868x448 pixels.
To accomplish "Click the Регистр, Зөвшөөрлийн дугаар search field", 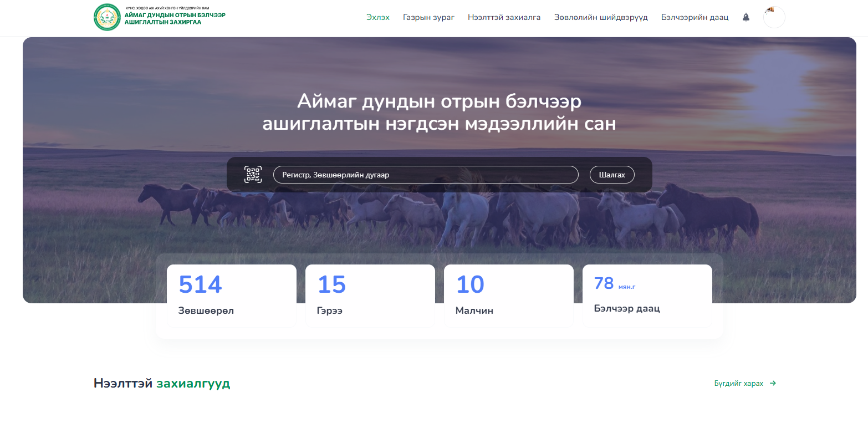I will click(x=425, y=174).
